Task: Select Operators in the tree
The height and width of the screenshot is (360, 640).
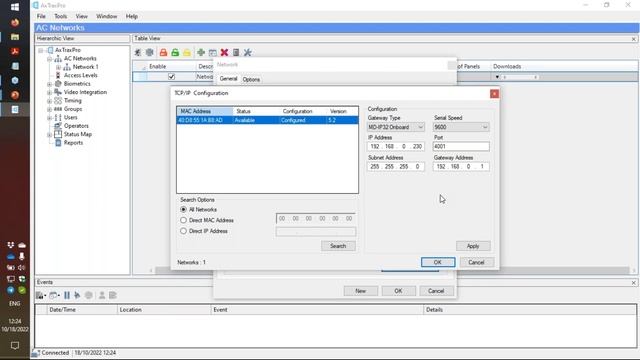Action: click(76, 126)
